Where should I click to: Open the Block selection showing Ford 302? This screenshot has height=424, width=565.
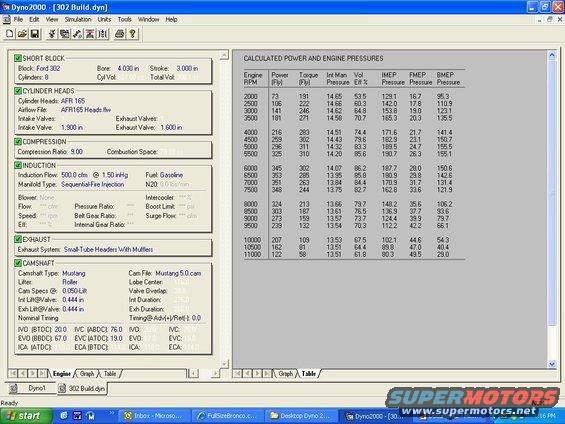(48, 68)
